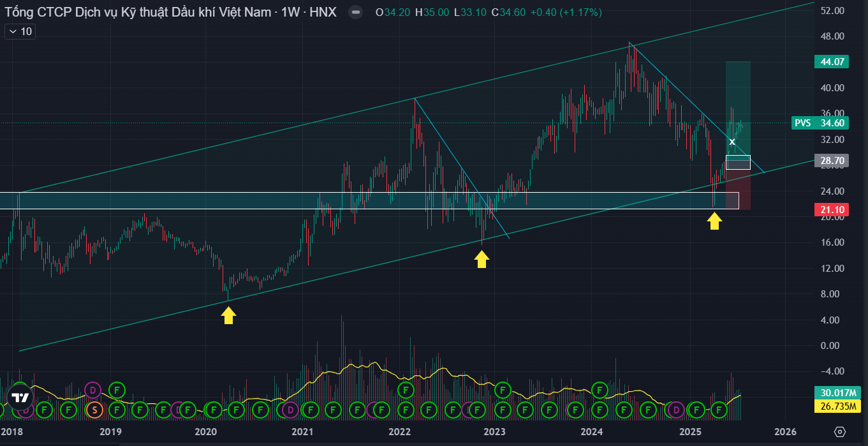Click the 2022 time axis label
The image size is (868, 446).
pyautogui.click(x=399, y=432)
